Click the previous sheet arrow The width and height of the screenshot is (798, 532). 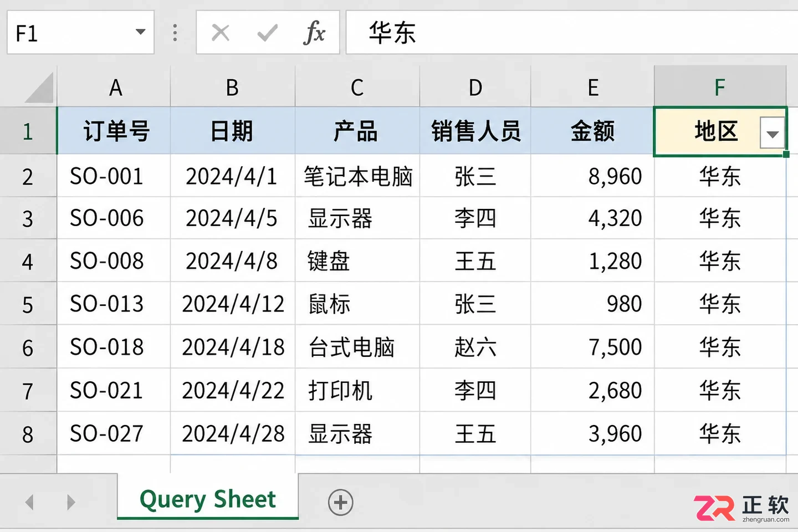pyautogui.click(x=29, y=503)
